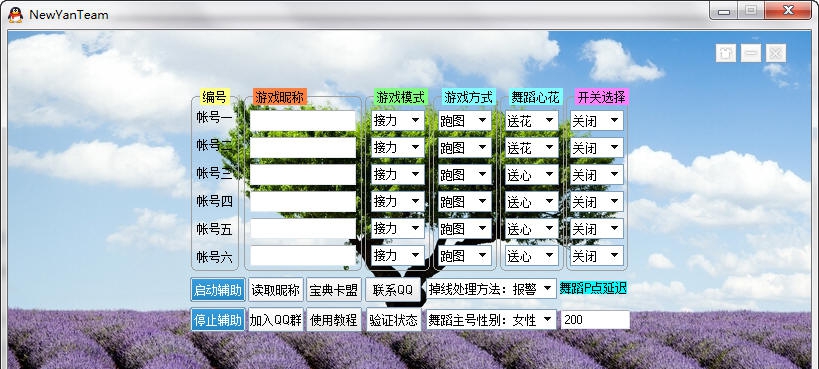
Task: Open 舞蹈心花 送花 dropdown for 帐号一
Action: [x=531, y=120]
